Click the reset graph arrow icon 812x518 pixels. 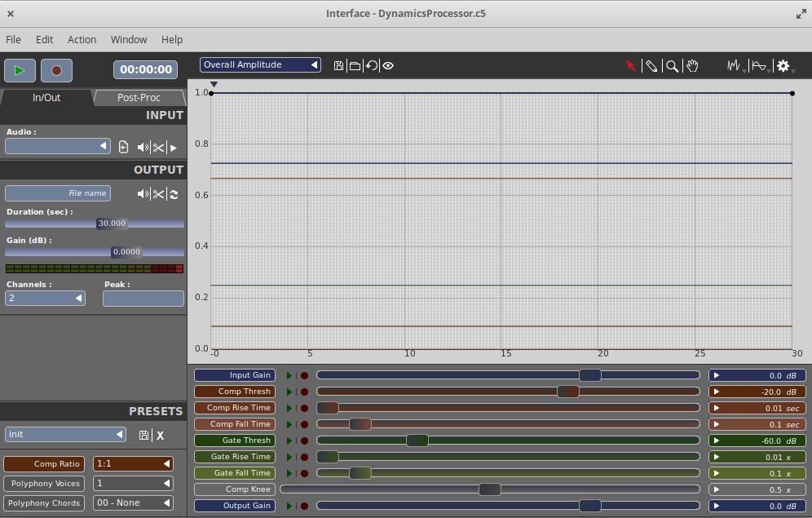coord(372,65)
